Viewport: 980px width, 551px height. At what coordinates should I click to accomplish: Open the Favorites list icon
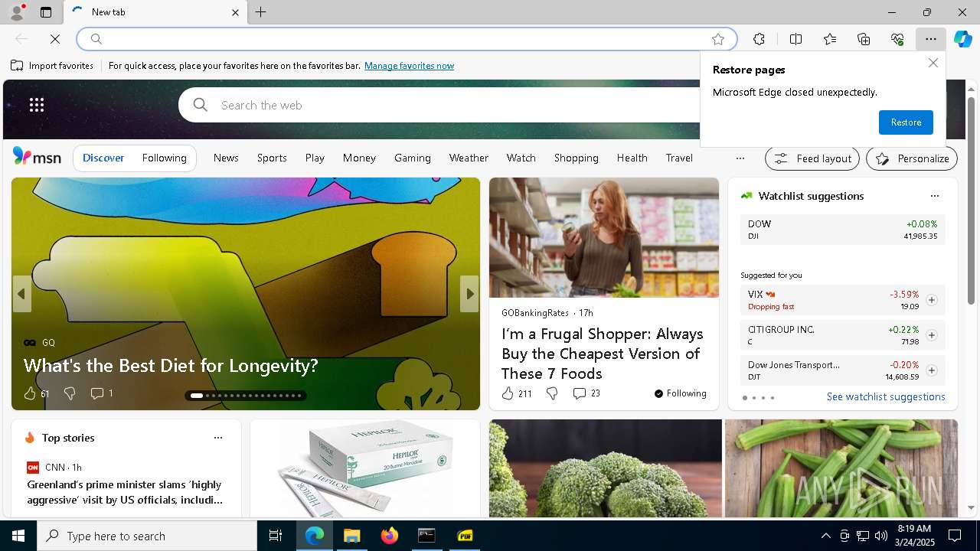click(830, 39)
